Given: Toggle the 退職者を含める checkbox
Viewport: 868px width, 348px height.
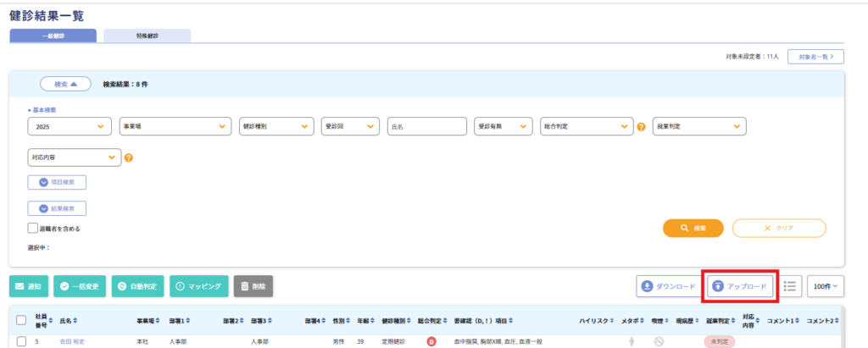Looking at the screenshot, I should [x=33, y=229].
